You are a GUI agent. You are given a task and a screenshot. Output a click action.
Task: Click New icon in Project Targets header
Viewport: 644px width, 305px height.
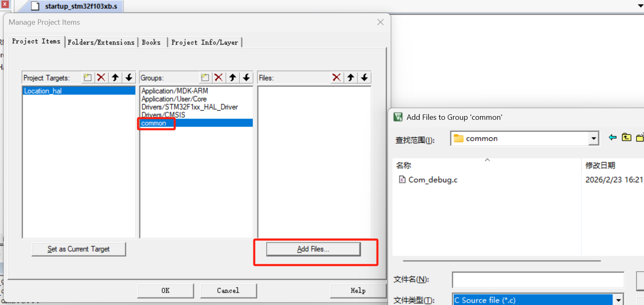pos(87,77)
